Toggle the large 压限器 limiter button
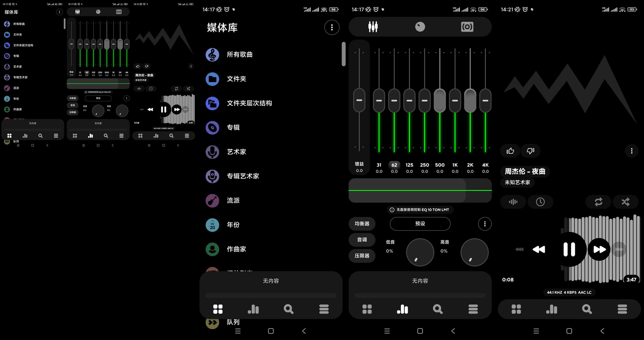Image resolution: width=644 pixels, height=340 pixels. pyautogui.click(x=362, y=256)
